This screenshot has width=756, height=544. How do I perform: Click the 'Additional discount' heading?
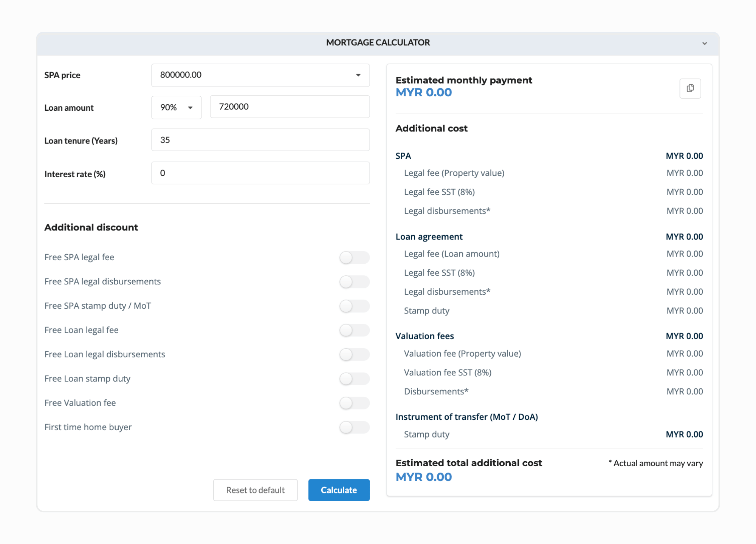coord(91,227)
